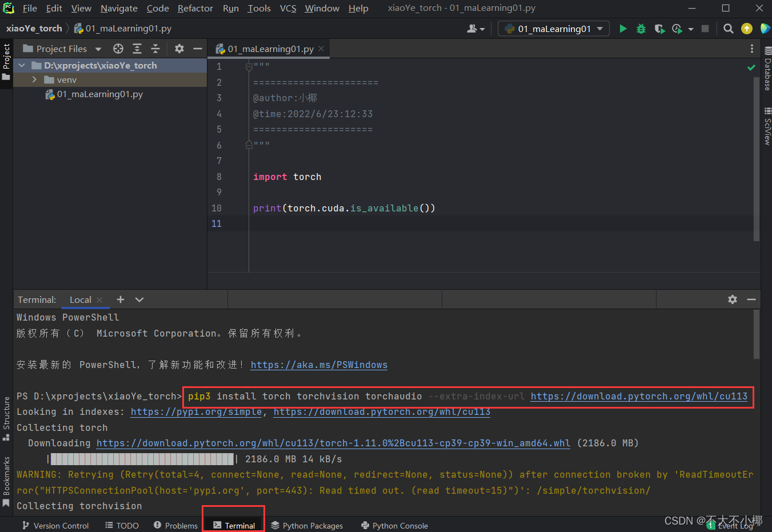
Task: Open the Bookmarks tool window stripe
Action: [6, 481]
